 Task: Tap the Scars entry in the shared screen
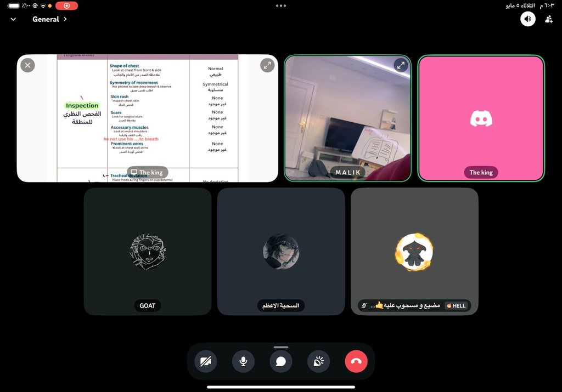116,112
